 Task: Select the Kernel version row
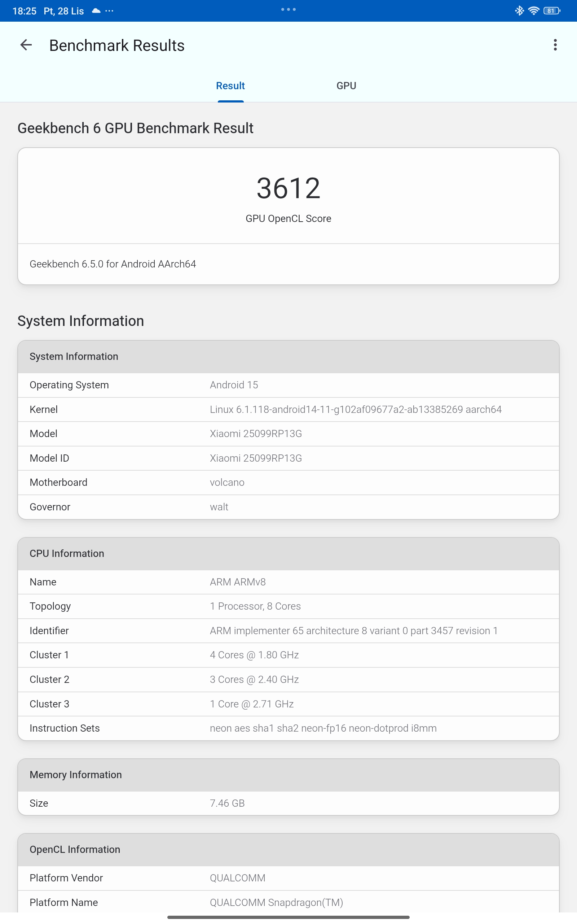[x=288, y=409]
